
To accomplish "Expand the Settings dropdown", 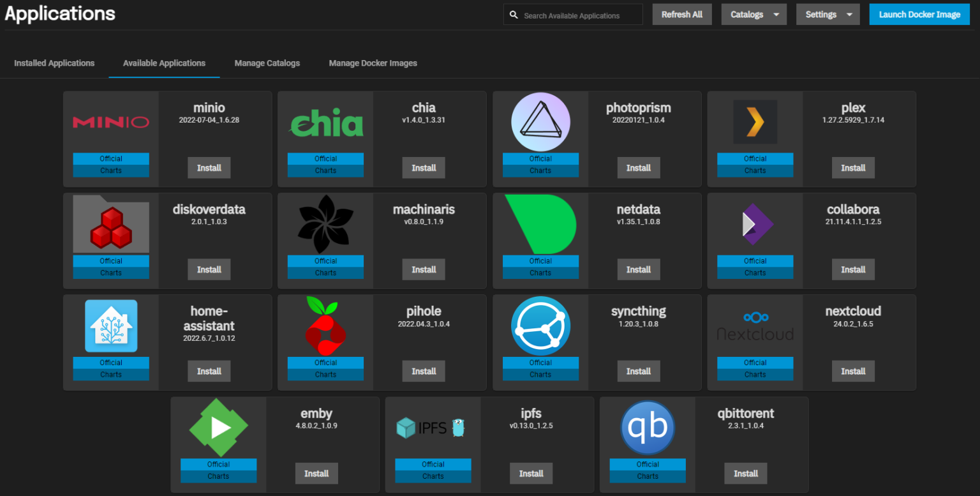I will [x=828, y=14].
